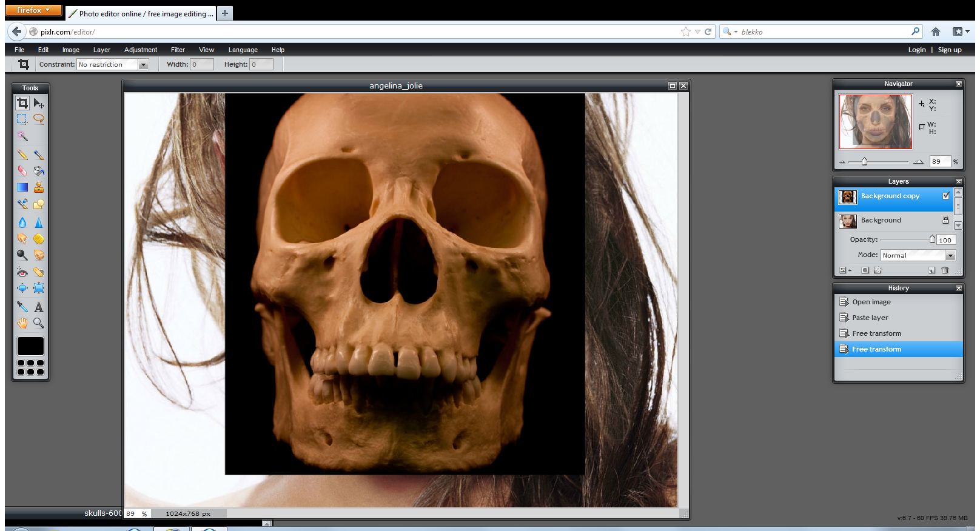980x531 pixels.
Task: Choose the Sponge tool
Action: coord(39,239)
